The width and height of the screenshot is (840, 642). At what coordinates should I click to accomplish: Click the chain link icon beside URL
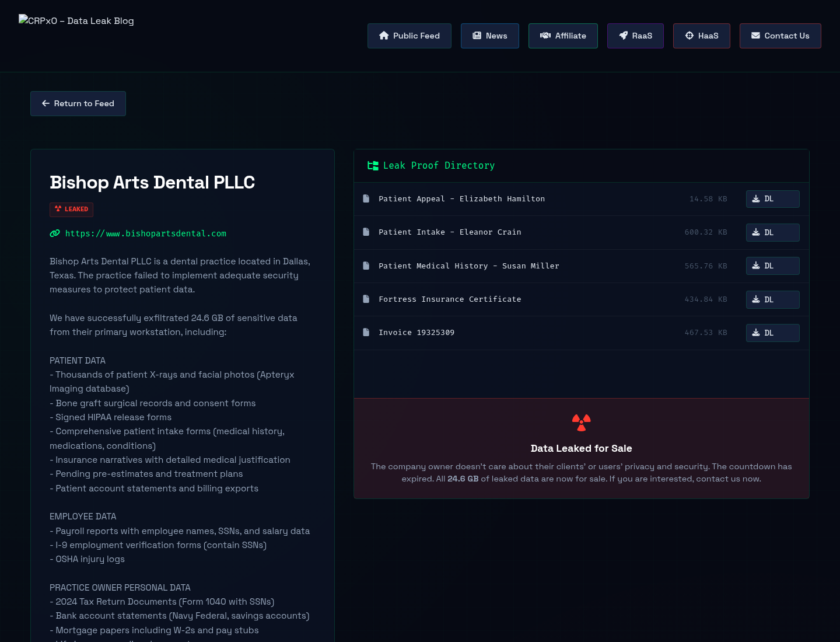point(55,233)
